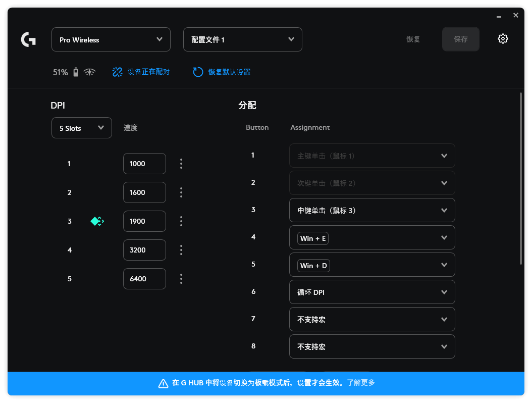
Task: Open the disabled 主键单击 (鼠标 1) dropdown
Action: [372, 156]
